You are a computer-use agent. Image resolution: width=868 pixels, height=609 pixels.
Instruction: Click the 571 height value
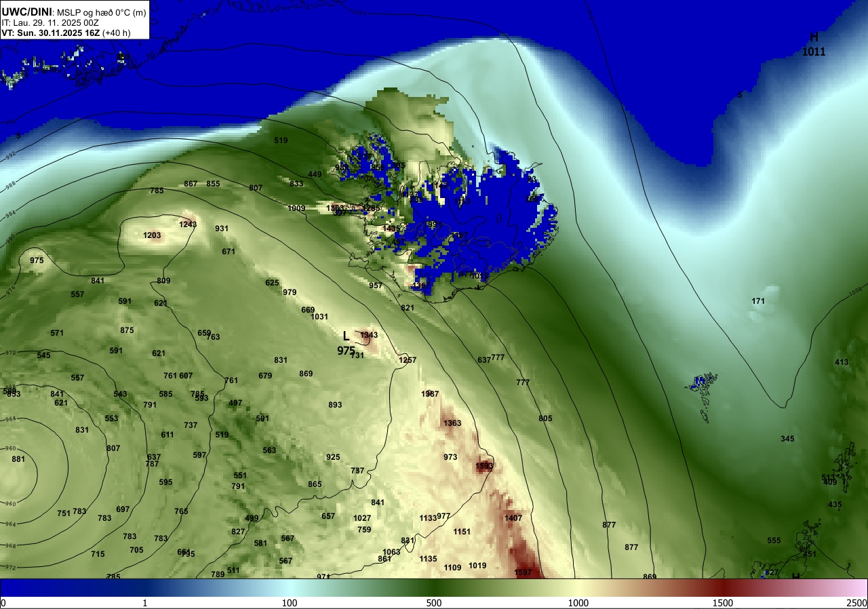pos(57,333)
